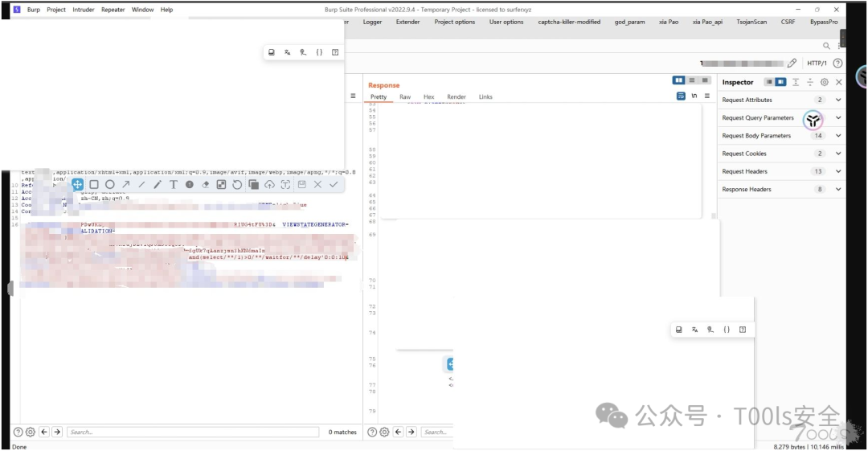This screenshot has height=451, width=868.
Task: Open the request pane hamburger options menu
Action: [353, 96]
